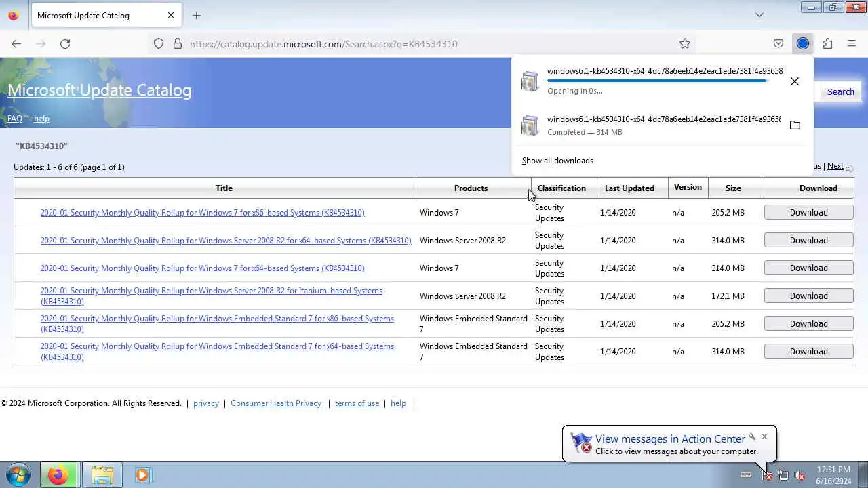Click the Firefox back arrow

tap(16, 43)
